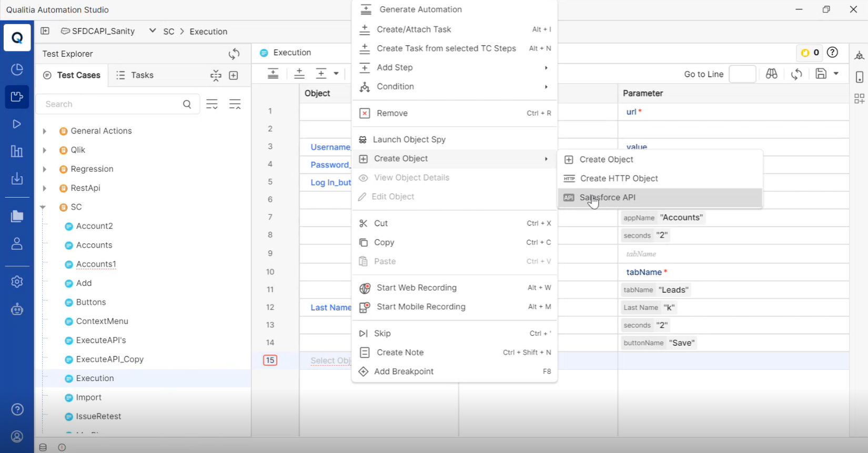Screen dimensions: 868x453
Task: Select Generate Automation menu item
Action: coord(454,9)
